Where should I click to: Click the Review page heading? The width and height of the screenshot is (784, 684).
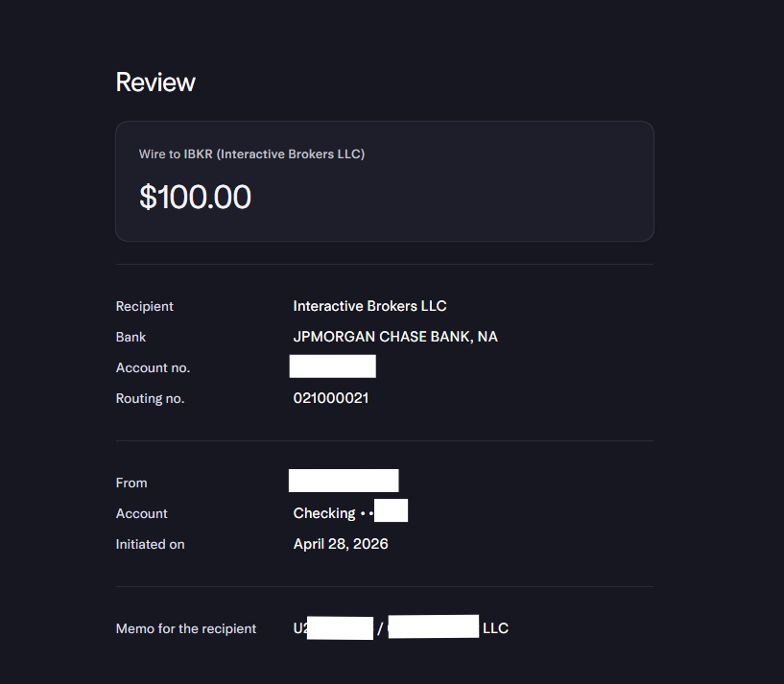pyautogui.click(x=155, y=82)
